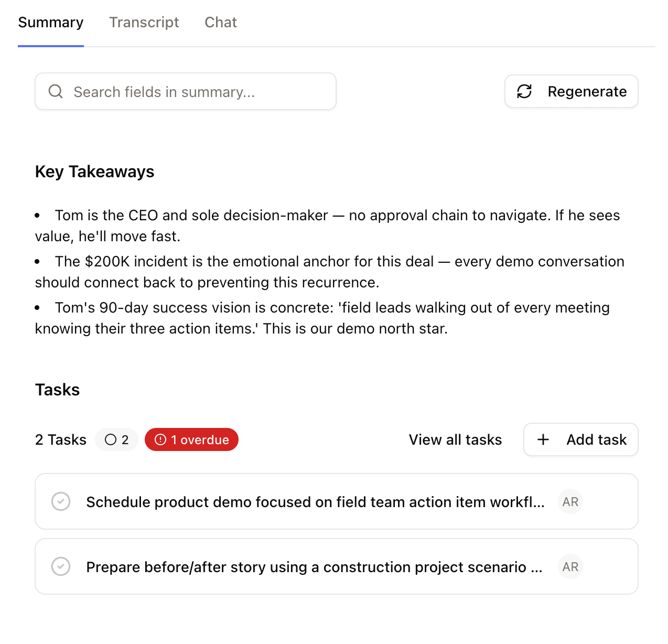Click the open tasks count badge
This screenshot has width=668, height=644.
coord(116,439)
